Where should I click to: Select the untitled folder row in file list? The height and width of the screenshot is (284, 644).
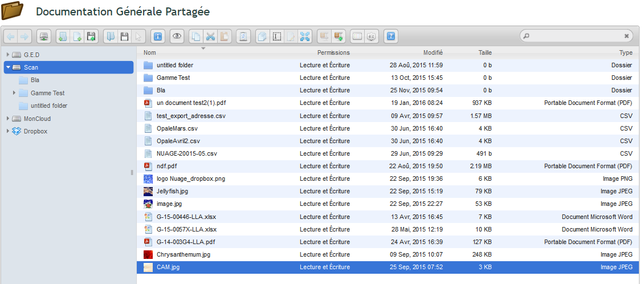click(388, 65)
